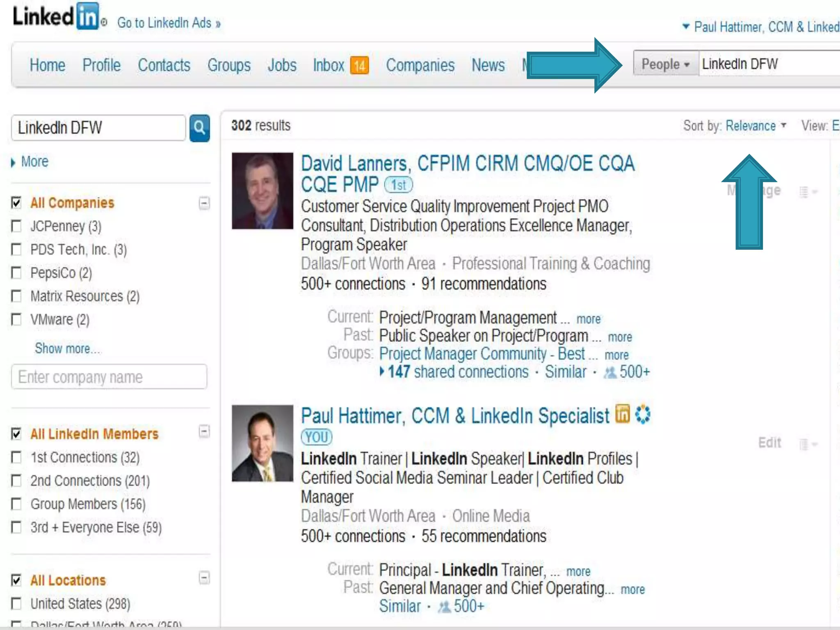Click the LinkedIn logo
Viewport: 840px width, 630px height.
[56, 17]
